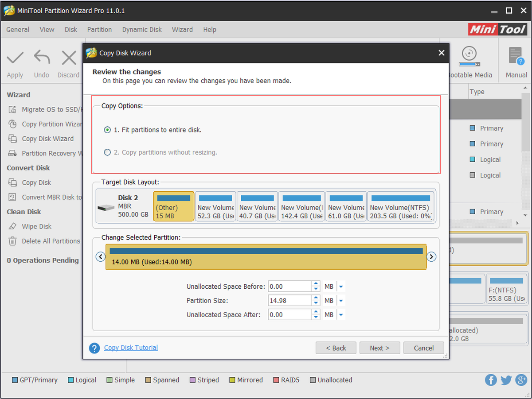Open the Manual book icon

pos(516,57)
